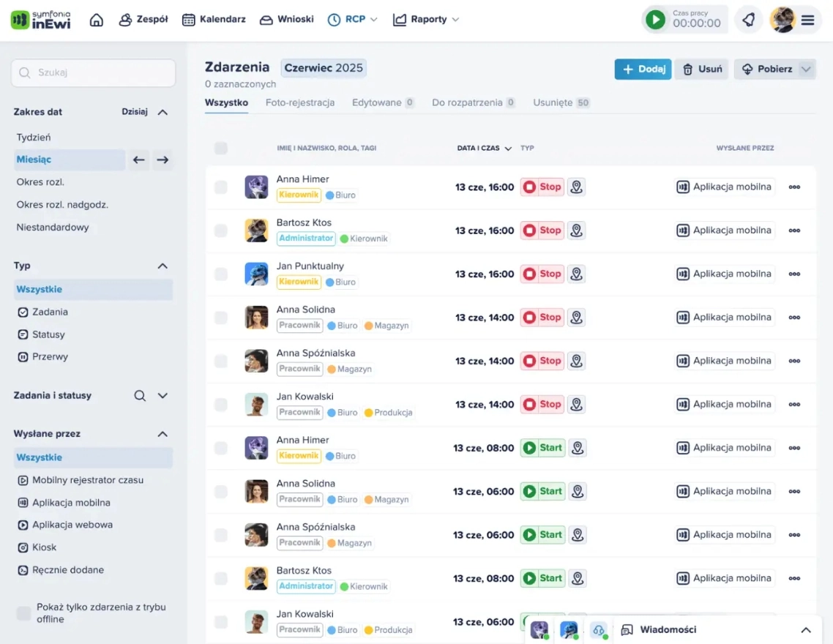The width and height of the screenshot is (833, 644).
Task: Click the Dodaj button
Action: [643, 69]
